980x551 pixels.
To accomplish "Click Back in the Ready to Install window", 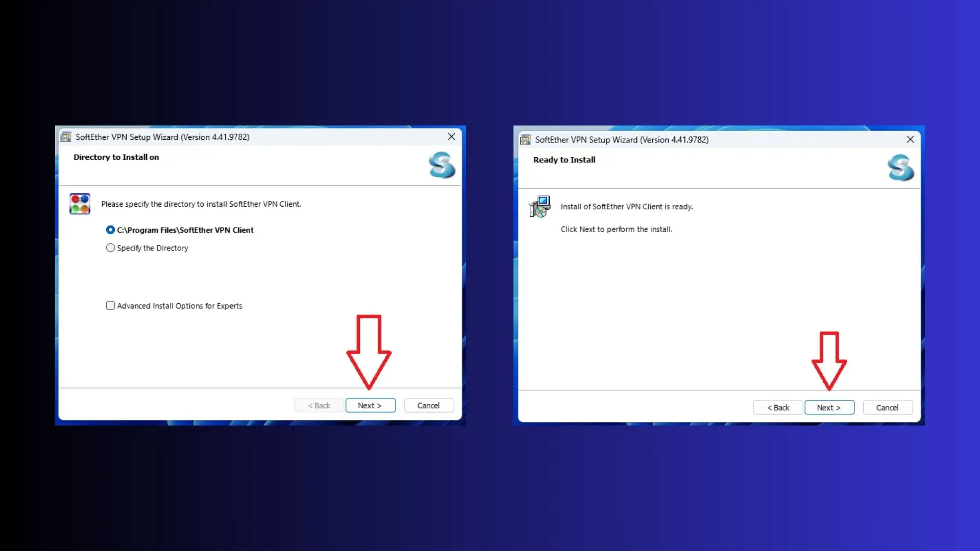I will (778, 408).
